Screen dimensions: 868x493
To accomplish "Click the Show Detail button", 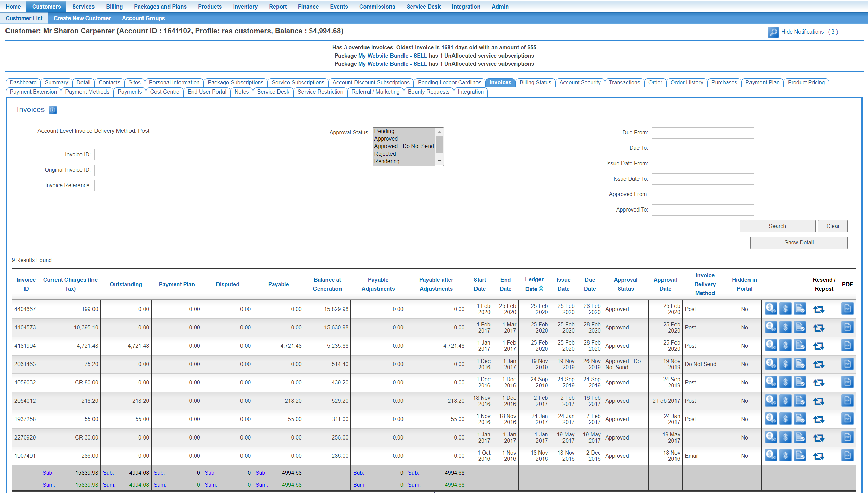I will coord(798,243).
